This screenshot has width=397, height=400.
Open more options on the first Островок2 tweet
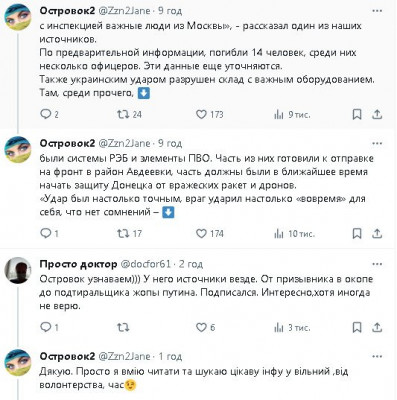pos(377,11)
